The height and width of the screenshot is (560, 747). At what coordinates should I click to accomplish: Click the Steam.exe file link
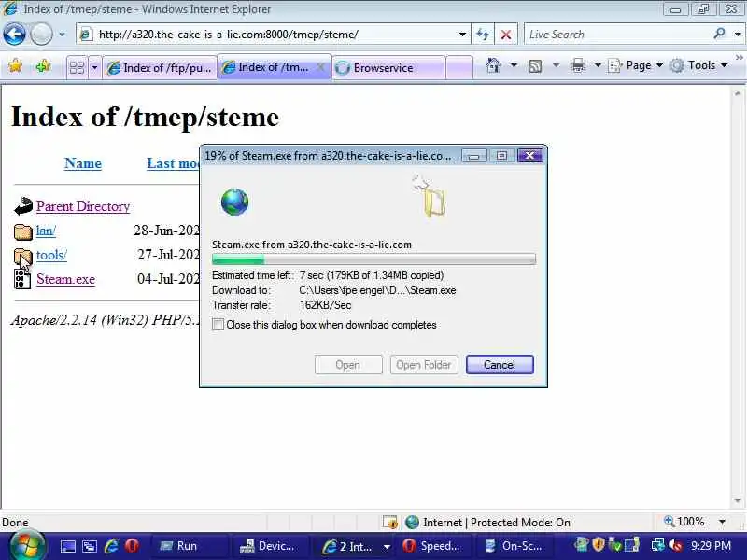coord(65,279)
